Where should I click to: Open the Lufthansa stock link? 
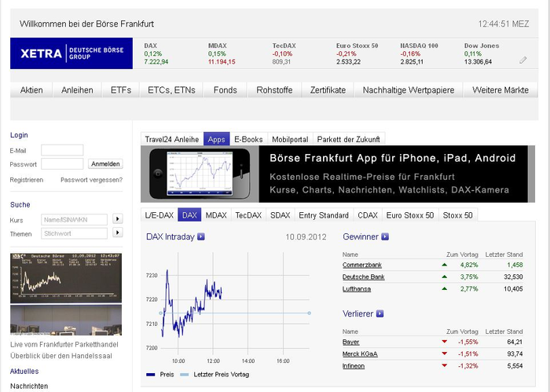point(357,289)
